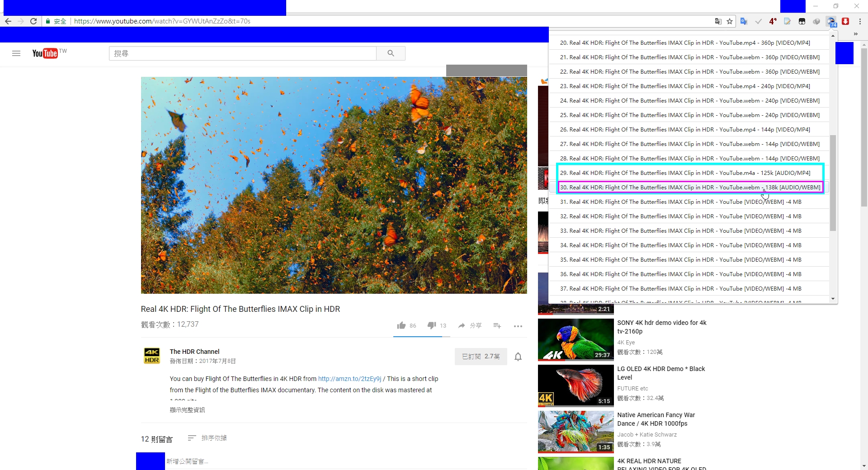Click the checkmark extension icon
The width and height of the screenshot is (868, 470).
coord(759,21)
